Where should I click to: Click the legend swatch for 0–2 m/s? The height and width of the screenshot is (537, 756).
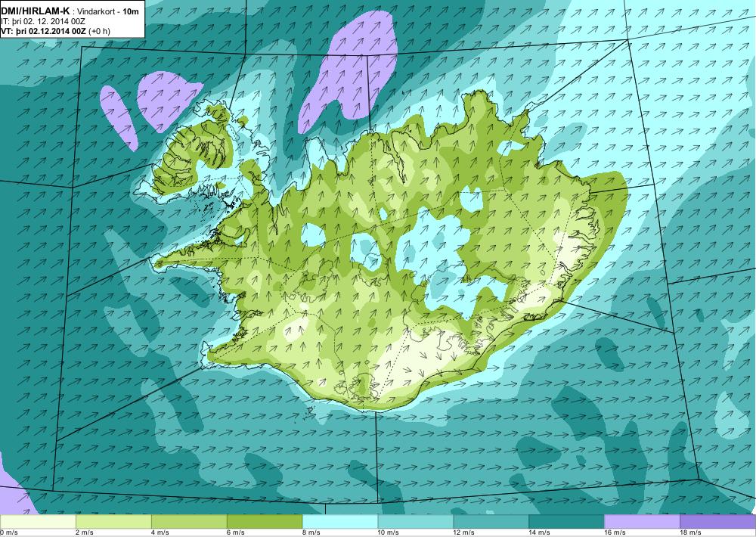coord(38,522)
